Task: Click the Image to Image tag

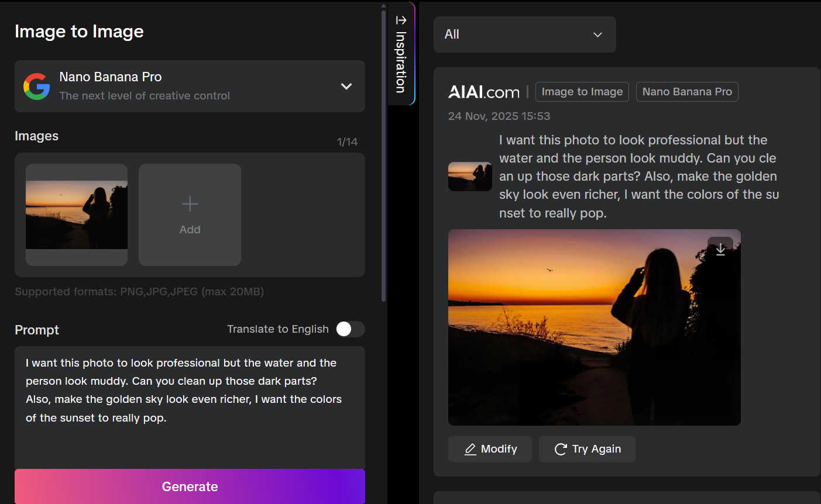Action: click(x=582, y=92)
